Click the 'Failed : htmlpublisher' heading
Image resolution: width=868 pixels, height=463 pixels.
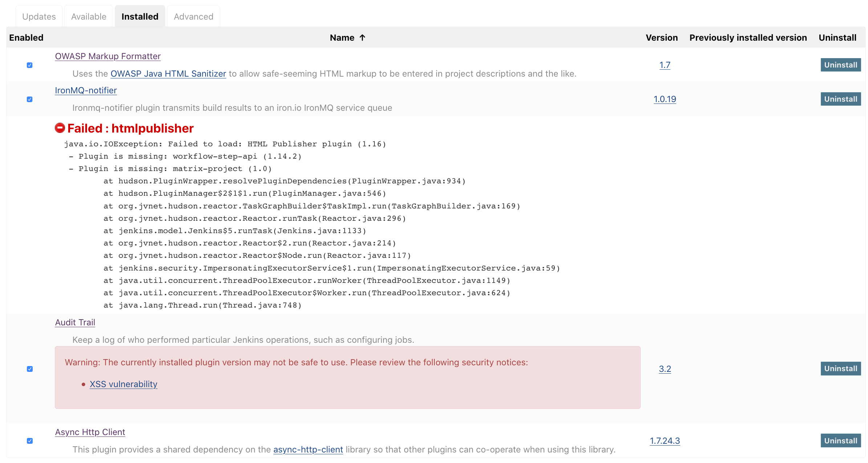130,128
